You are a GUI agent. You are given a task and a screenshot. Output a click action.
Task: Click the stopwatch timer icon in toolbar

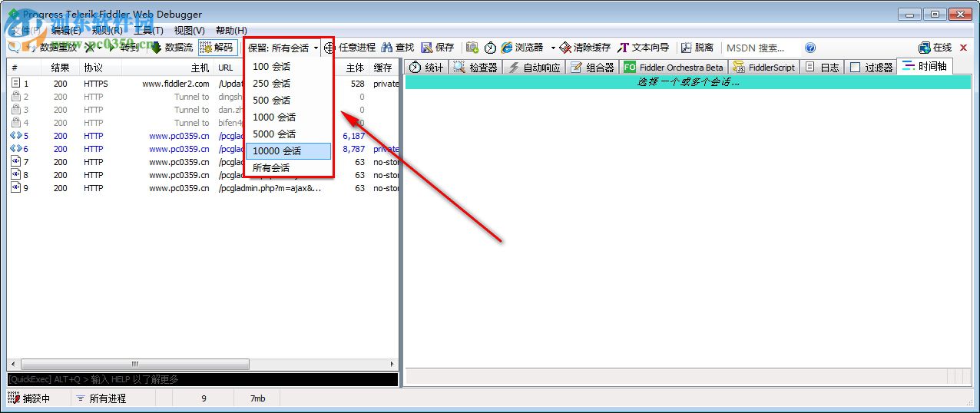click(490, 48)
